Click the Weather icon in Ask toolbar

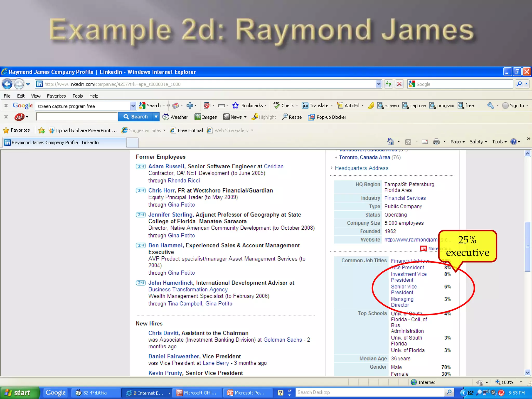(166, 117)
